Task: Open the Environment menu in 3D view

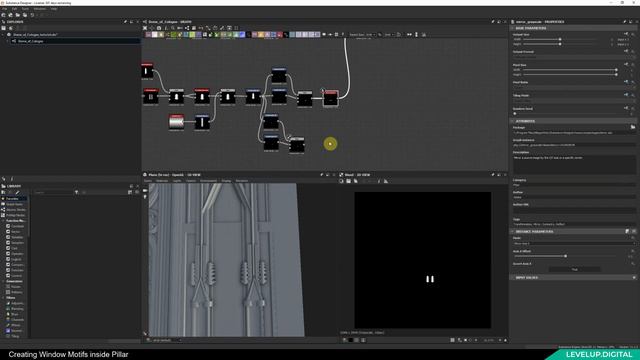Action: pyautogui.click(x=209, y=180)
